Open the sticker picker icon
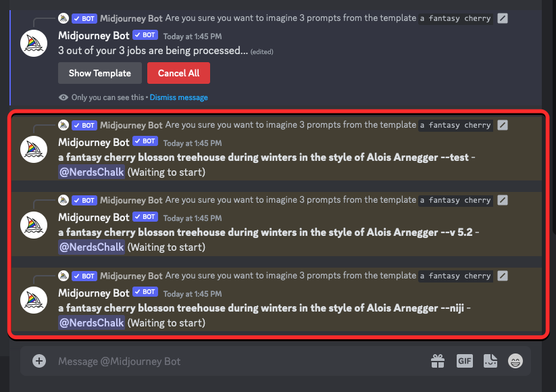Image resolution: width=556 pixels, height=392 pixels. coord(490,361)
